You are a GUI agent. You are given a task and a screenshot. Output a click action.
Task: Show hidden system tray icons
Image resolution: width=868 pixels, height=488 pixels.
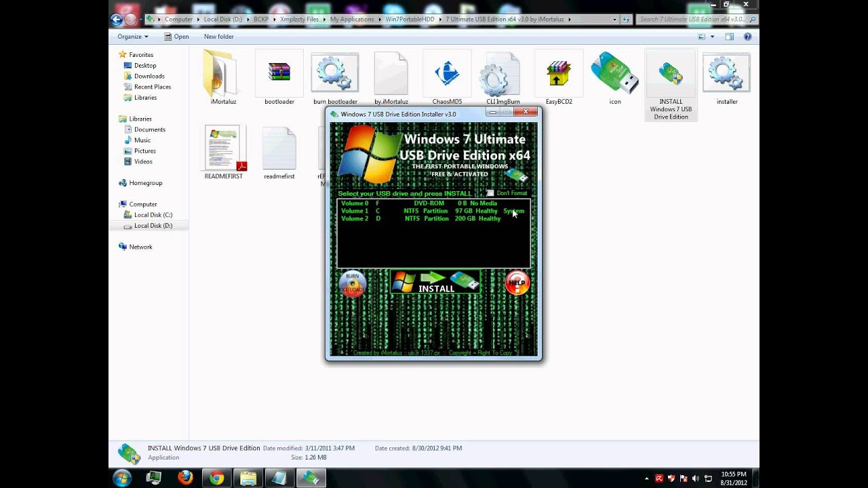point(646,479)
